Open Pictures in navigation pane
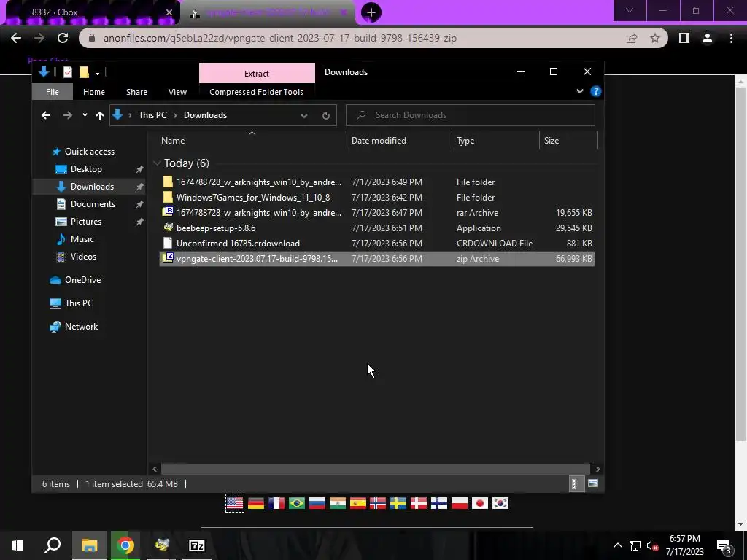747x560 pixels. coord(86,222)
